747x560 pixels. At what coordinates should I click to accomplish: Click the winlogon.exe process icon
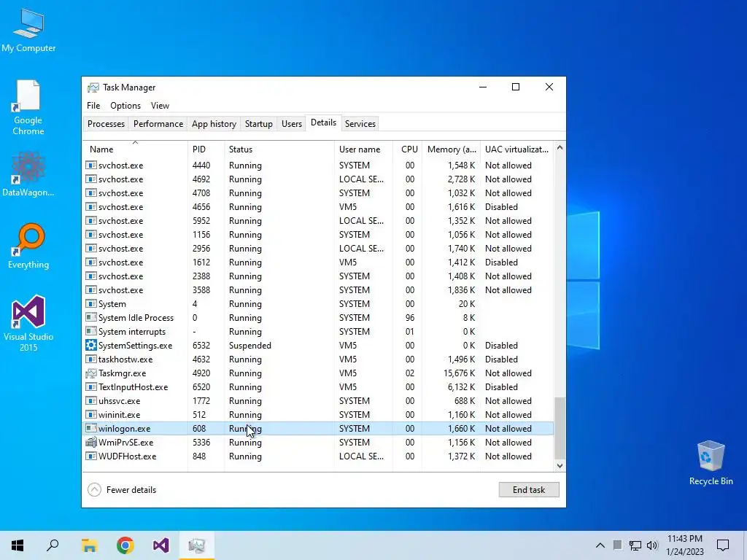91,429
